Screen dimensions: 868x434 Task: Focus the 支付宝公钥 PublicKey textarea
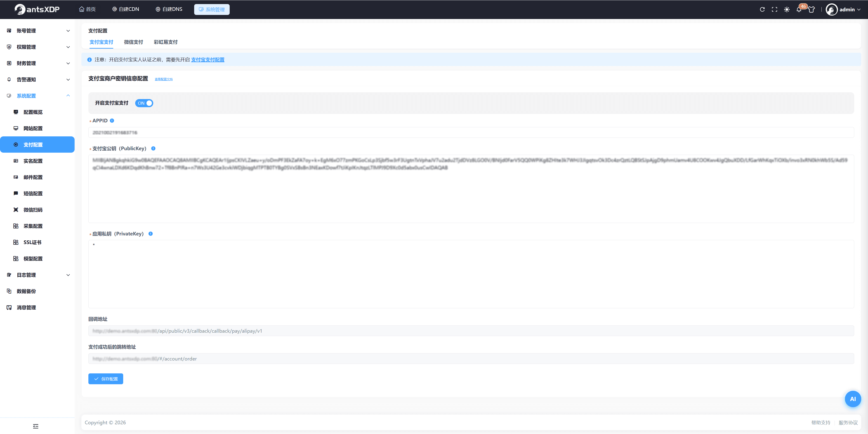coord(471,189)
